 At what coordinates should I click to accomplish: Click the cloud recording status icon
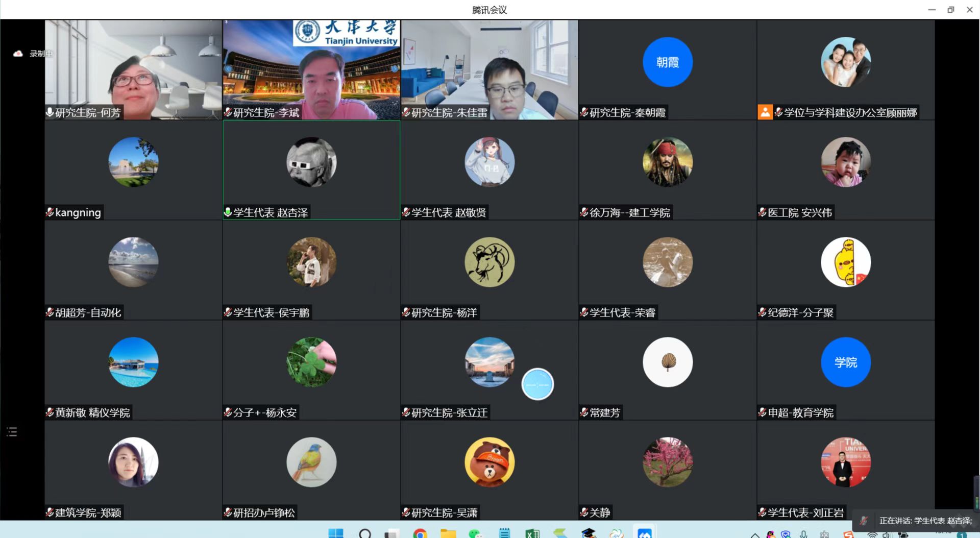[18, 54]
